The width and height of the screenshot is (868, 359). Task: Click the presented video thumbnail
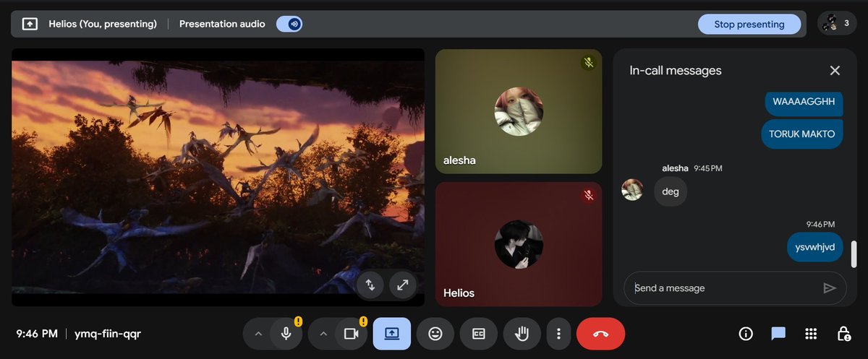218,178
